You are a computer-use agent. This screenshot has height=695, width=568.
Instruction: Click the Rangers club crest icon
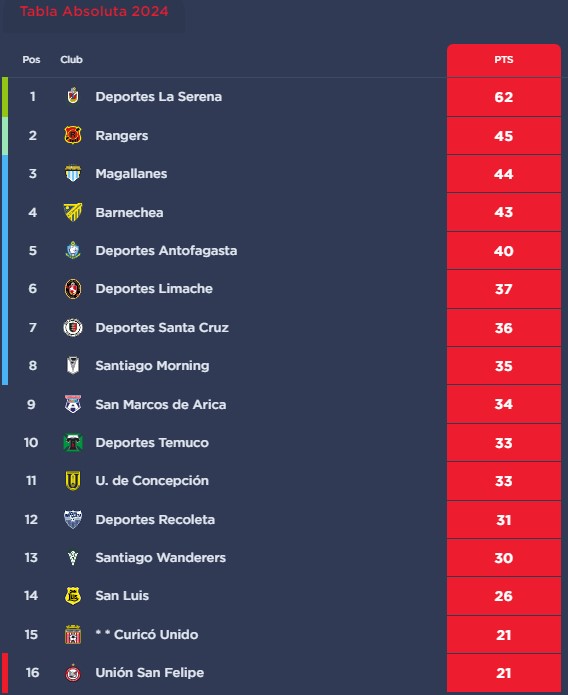73,135
